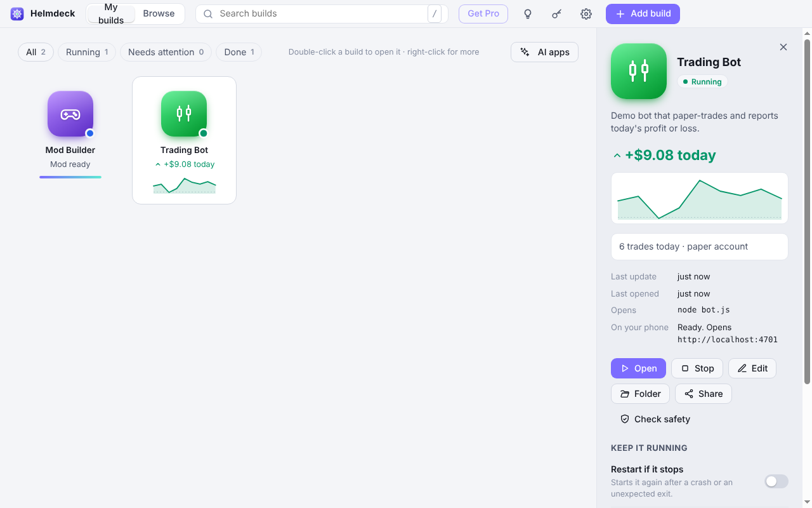Click the Get Pro button
This screenshot has height=508, width=812.
483,14
